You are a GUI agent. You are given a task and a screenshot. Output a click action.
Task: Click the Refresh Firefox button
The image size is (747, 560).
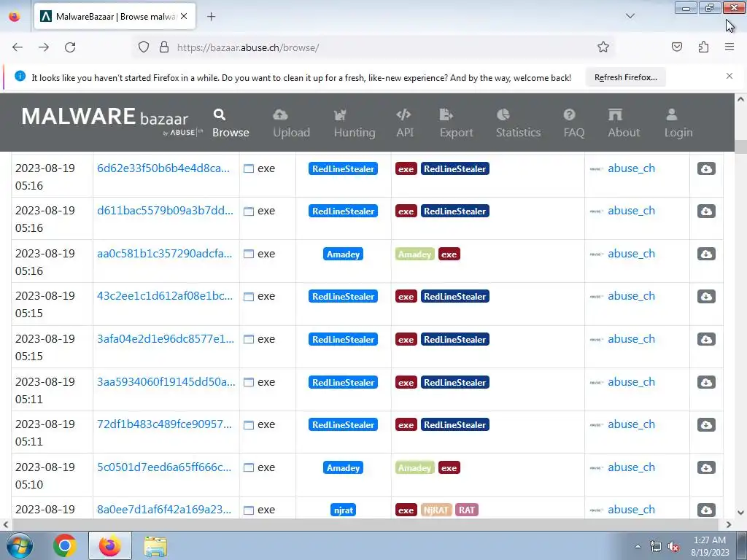(625, 77)
